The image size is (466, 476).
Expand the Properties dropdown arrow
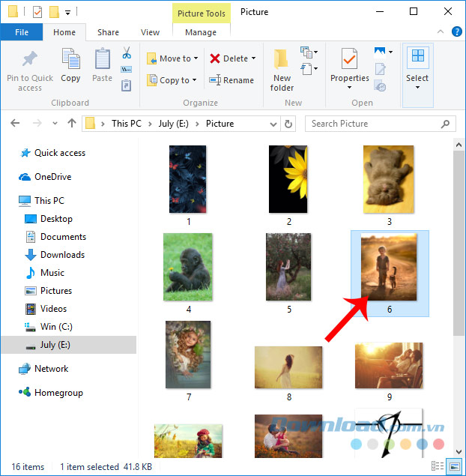point(349,88)
